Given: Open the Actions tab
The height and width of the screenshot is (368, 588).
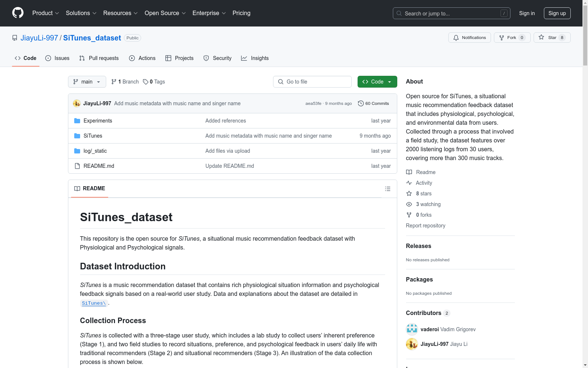Looking at the screenshot, I should tap(142, 58).
